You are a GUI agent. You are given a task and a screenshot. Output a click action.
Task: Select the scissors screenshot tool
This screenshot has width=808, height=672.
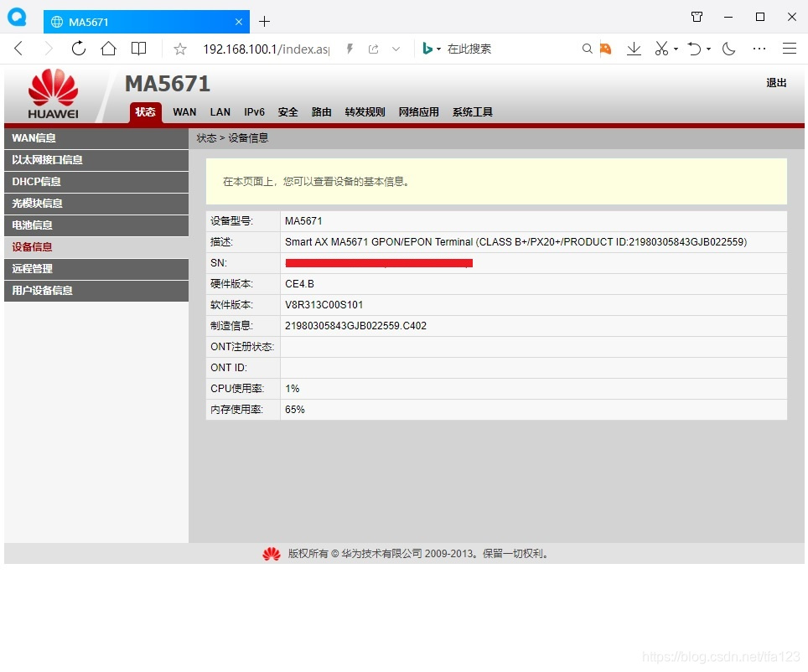[x=661, y=49]
